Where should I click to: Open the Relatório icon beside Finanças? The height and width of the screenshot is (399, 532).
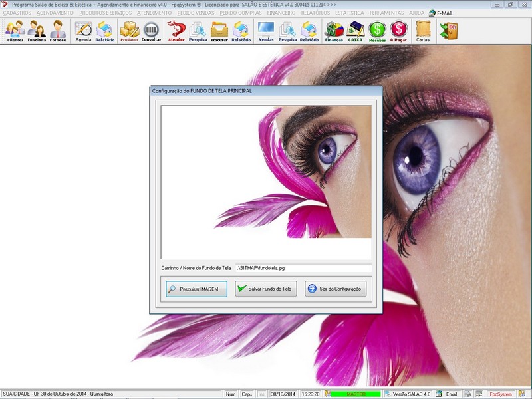click(309, 31)
